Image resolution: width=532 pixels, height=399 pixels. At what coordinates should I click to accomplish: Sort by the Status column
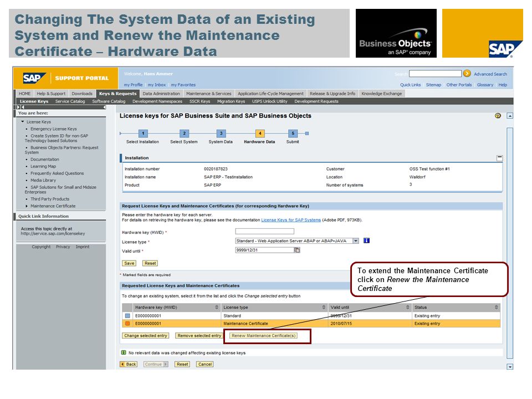coord(497,308)
